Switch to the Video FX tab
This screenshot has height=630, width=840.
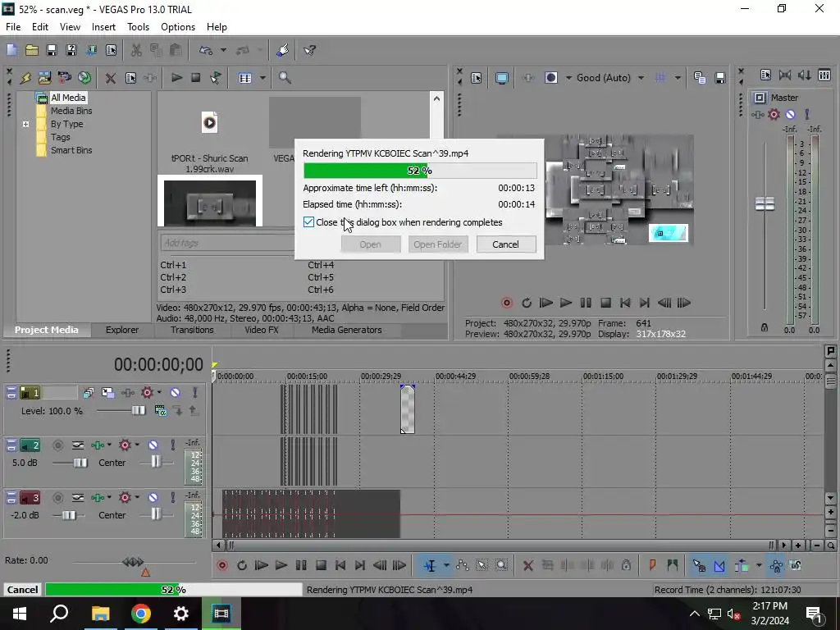tap(262, 330)
